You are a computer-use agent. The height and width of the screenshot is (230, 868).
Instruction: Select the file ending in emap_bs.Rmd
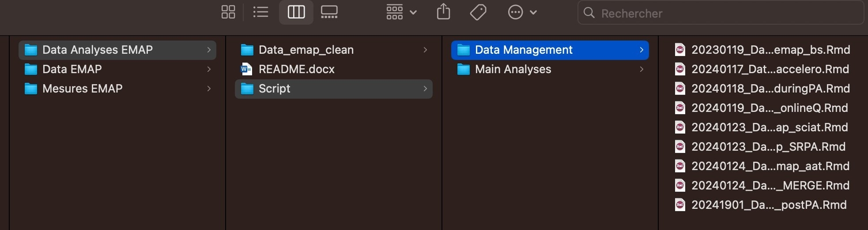coord(770,50)
